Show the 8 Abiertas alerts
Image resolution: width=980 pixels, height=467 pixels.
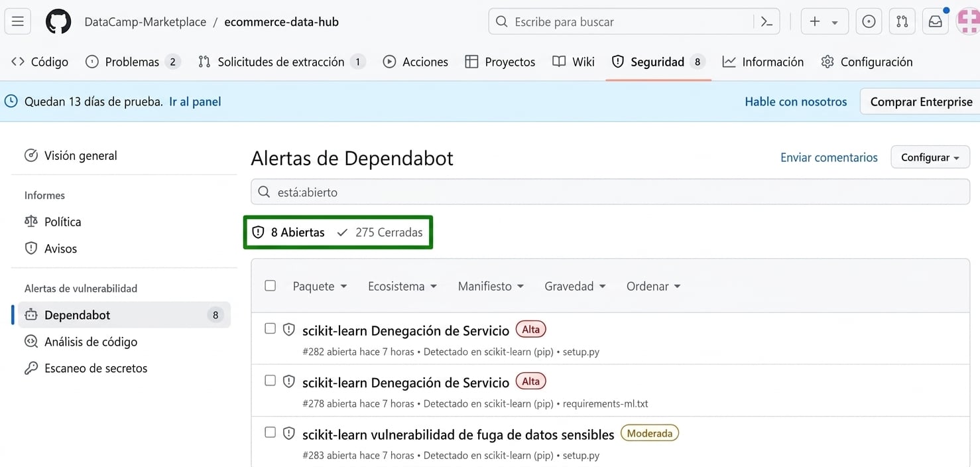tap(288, 232)
